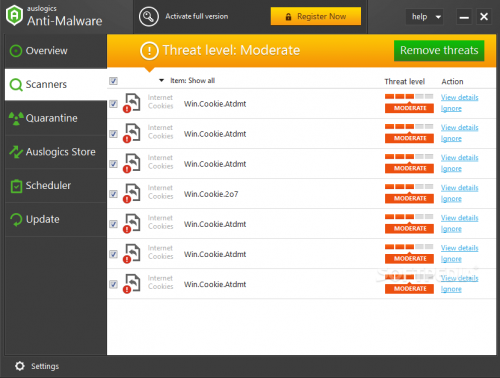Uncheck the Win.Cookie.2o7 checkbox
The width and height of the screenshot is (500, 378).
click(x=113, y=194)
